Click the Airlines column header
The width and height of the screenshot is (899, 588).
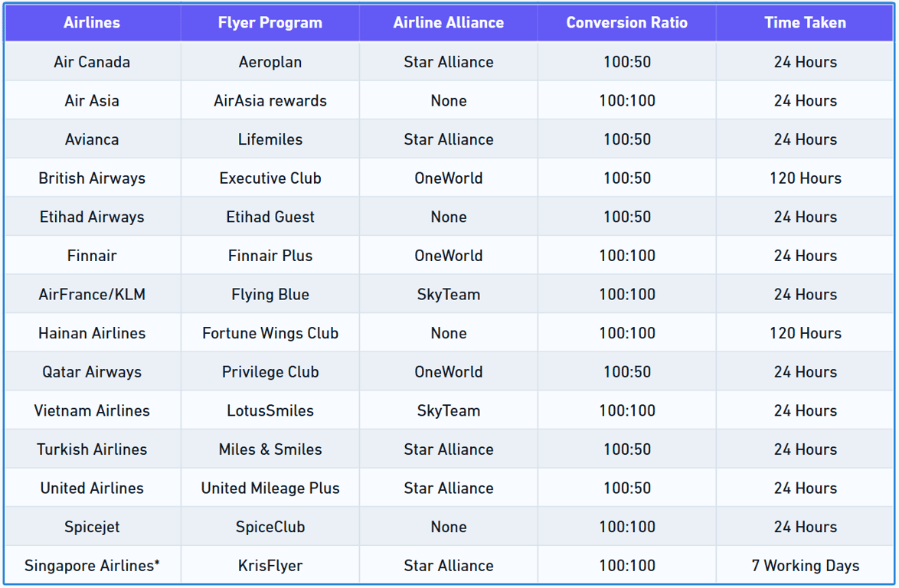92,23
